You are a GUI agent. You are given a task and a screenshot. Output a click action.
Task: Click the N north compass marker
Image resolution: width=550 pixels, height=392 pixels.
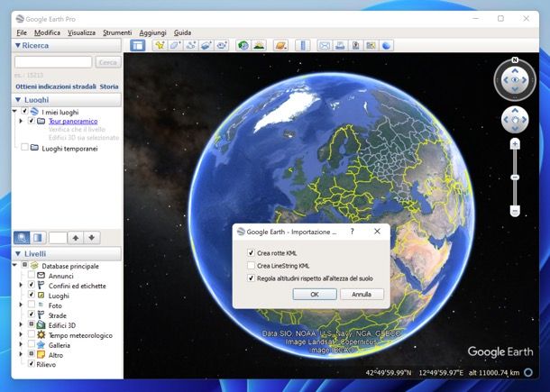[515, 60]
